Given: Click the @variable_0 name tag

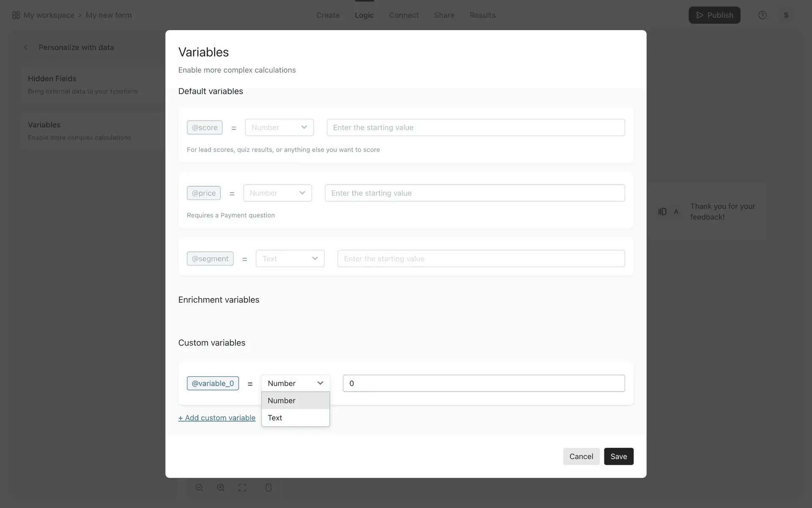Looking at the screenshot, I should (x=213, y=383).
